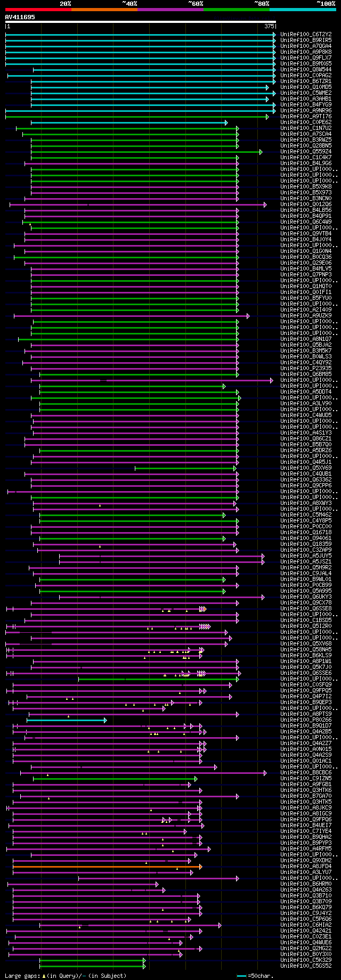Click the cyan ~100% legend segment
This screenshot has height=980, width=341.
tap(303, 10)
